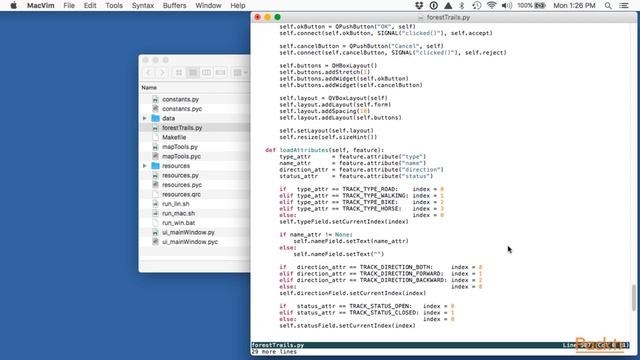Open the Finder arrange dropdown
Image resolution: width=640 pixels, height=360 pixels.
[x=240, y=73]
